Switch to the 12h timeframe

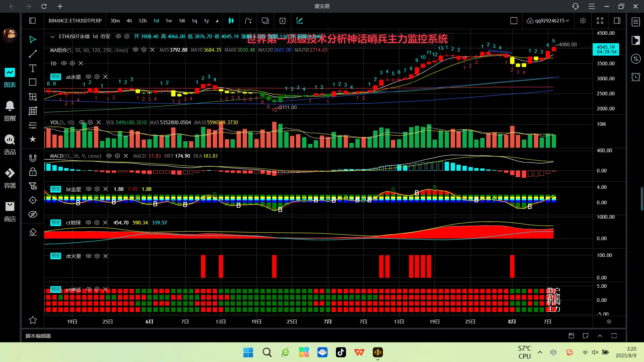143,21
